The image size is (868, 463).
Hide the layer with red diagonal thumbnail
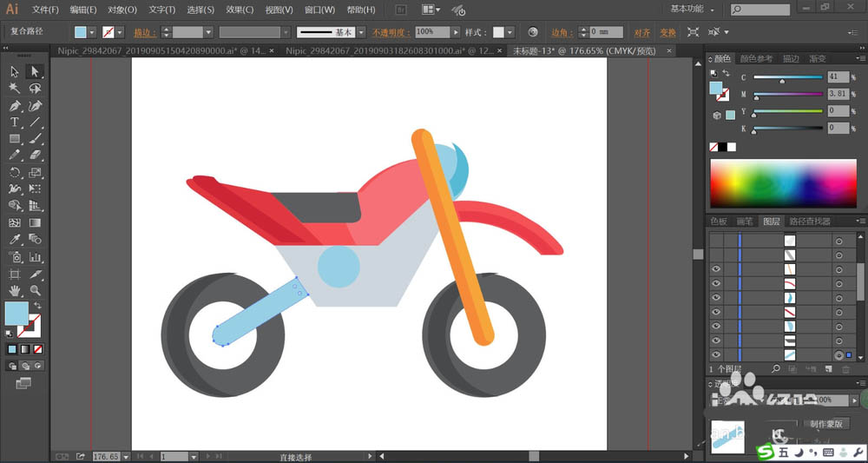(x=716, y=312)
